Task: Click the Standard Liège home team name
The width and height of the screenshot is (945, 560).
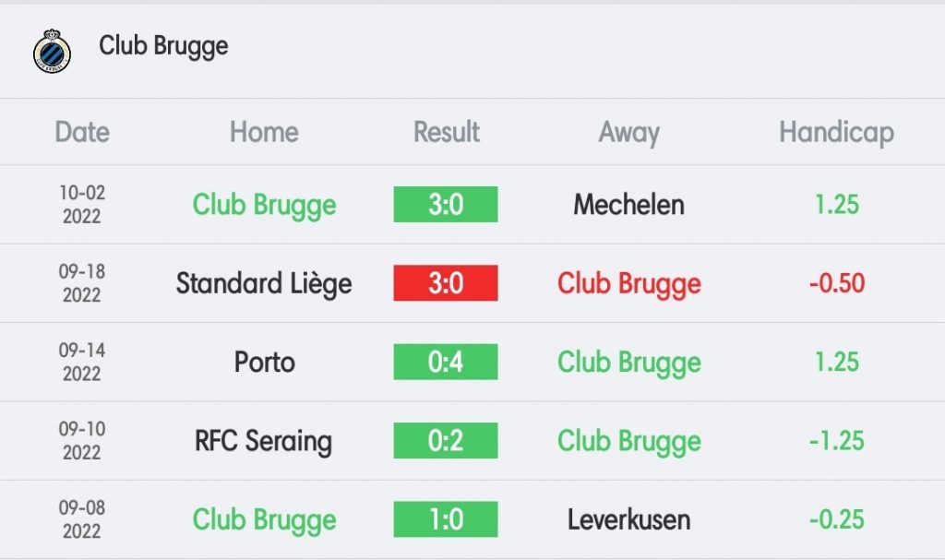Action: click(x=264, y=283)
